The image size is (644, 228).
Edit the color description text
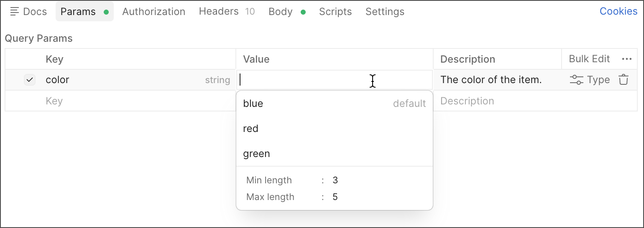491,80
